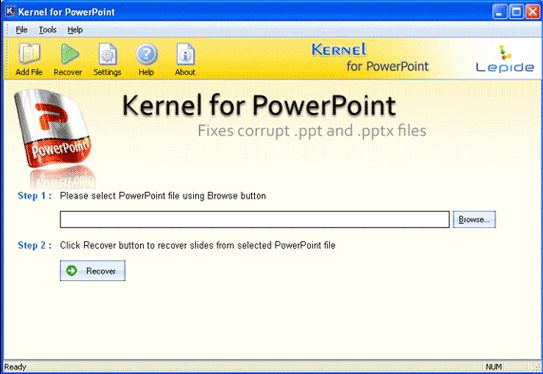
Task: Focus the PowerPoint file path field
Action: [255, 220]
